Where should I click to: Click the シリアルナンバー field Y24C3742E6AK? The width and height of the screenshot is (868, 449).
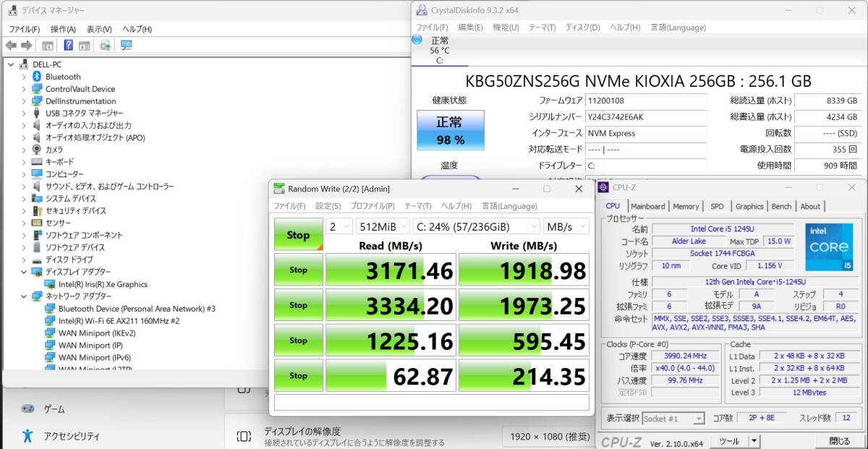(646, 117)
